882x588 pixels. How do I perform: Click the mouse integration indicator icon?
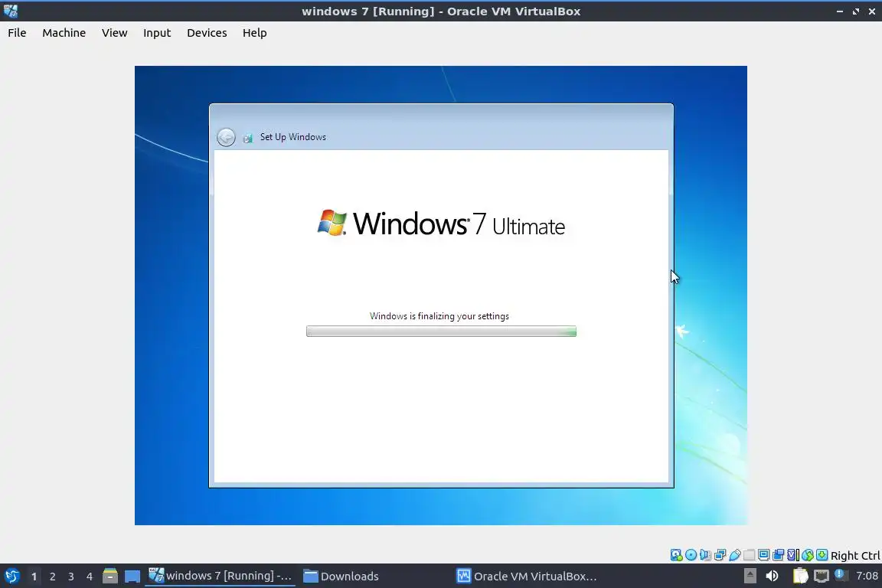click(x=808, y=555)
